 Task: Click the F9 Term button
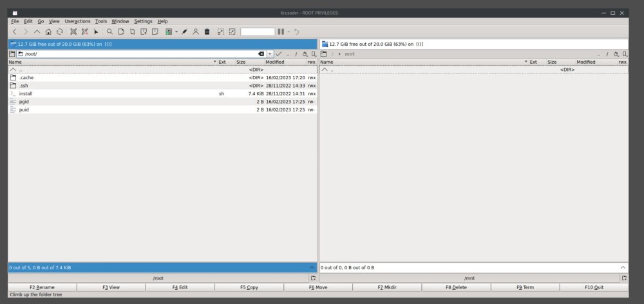(x=526, y=287)
